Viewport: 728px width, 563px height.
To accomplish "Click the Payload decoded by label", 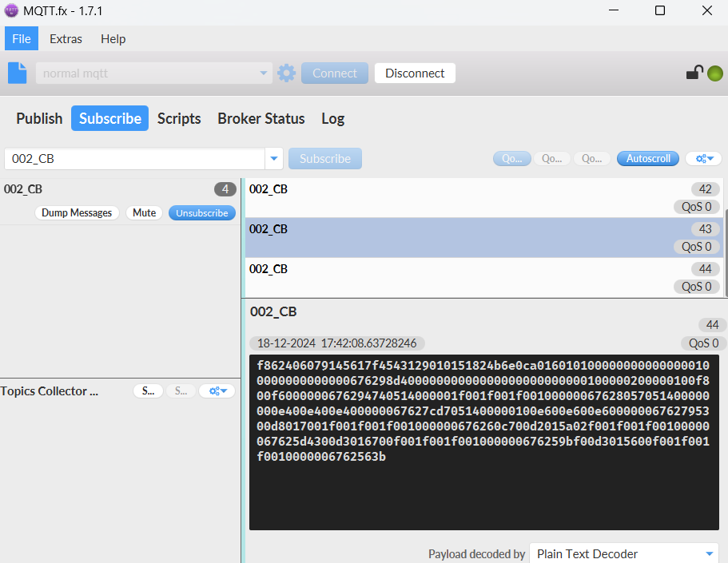I will coord(476,553).
